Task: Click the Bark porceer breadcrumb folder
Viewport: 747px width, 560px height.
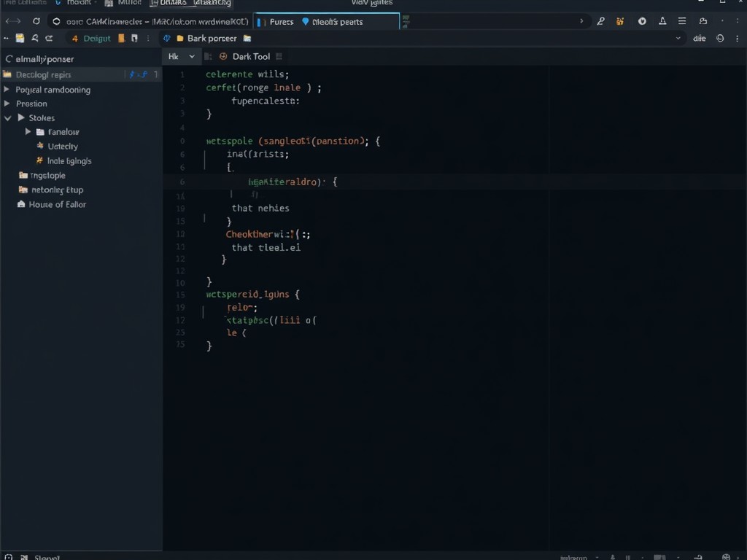Action: click(212, 38)
